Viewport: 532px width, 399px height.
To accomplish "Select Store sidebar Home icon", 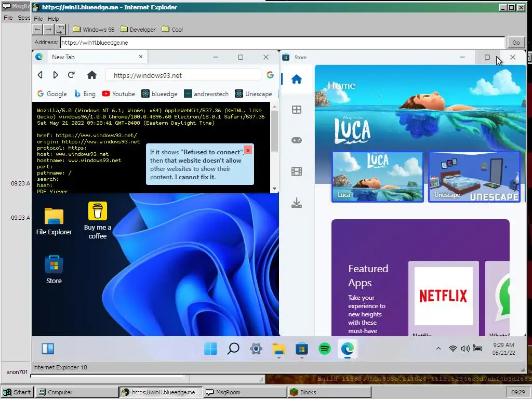I will pos(297,79).
